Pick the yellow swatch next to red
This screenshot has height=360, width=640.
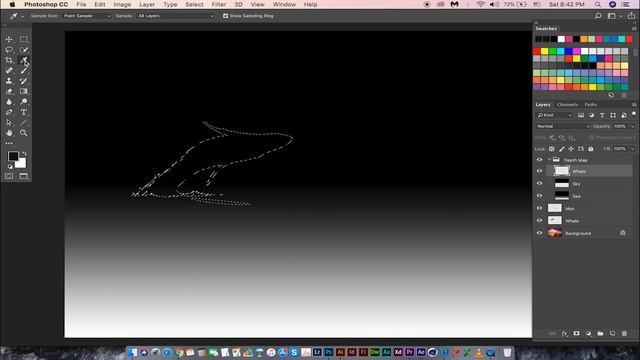[x=544, y=51]
